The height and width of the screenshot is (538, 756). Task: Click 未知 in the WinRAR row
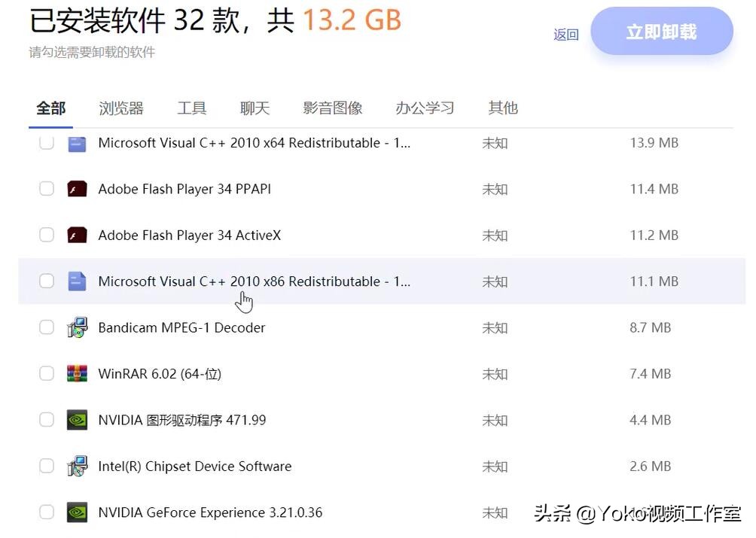point(495,374)
